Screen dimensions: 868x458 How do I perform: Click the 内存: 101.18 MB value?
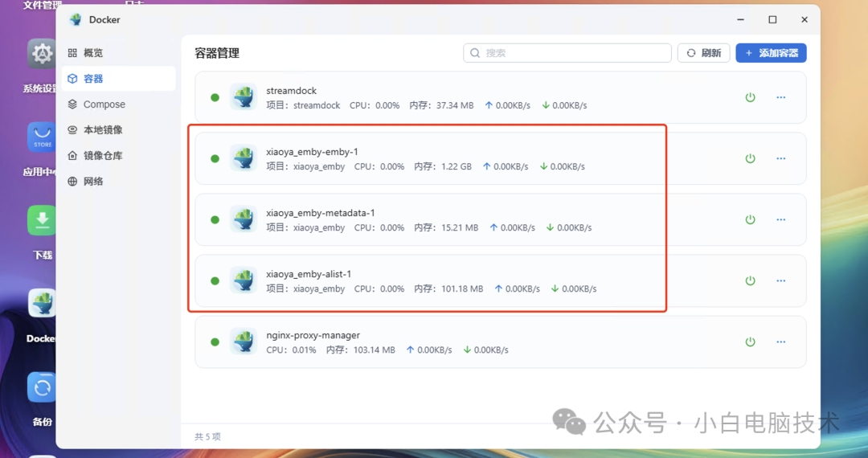pyautogui.click(x=449, y=288)
